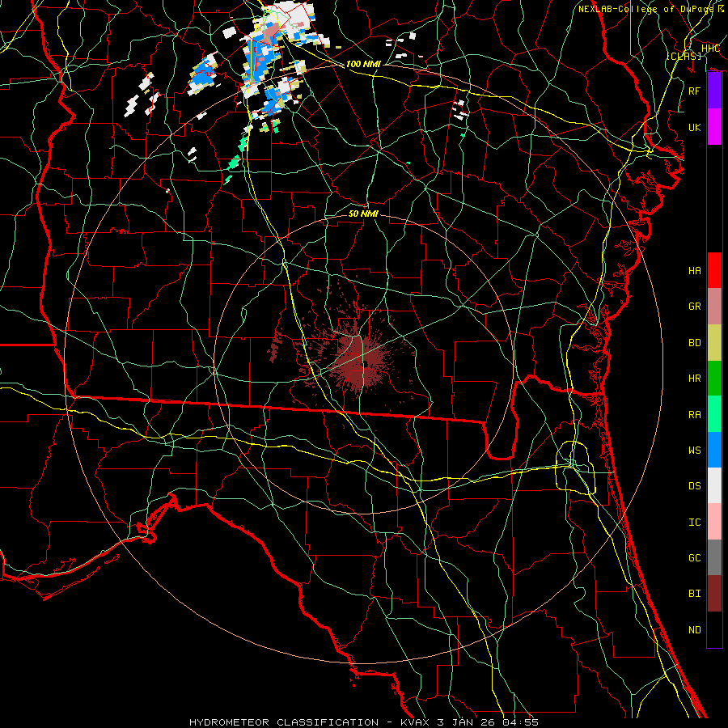This screenshot has width=728, height=728.
Task: Click the UK magenta legend swatch
Action: pos(714,127)
